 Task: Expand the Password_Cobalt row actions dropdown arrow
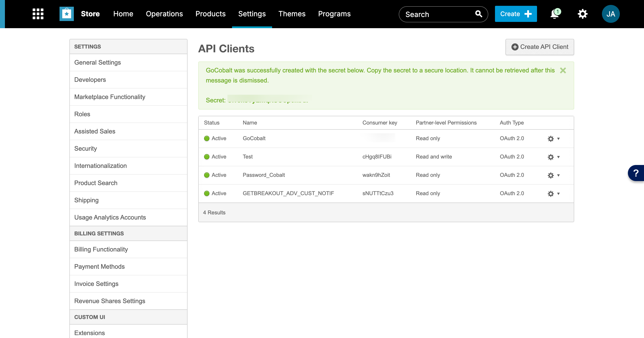tap(558, 175)
